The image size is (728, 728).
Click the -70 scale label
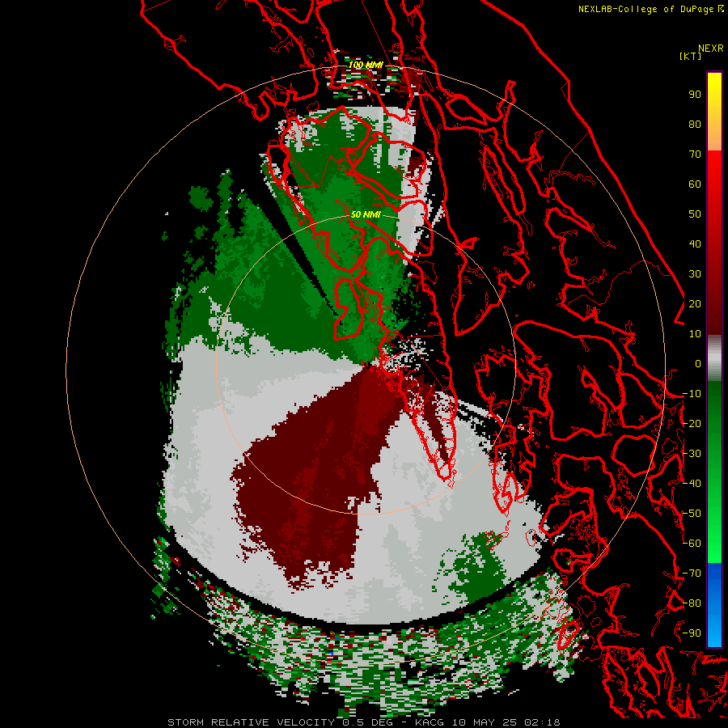tap(692, 574)
